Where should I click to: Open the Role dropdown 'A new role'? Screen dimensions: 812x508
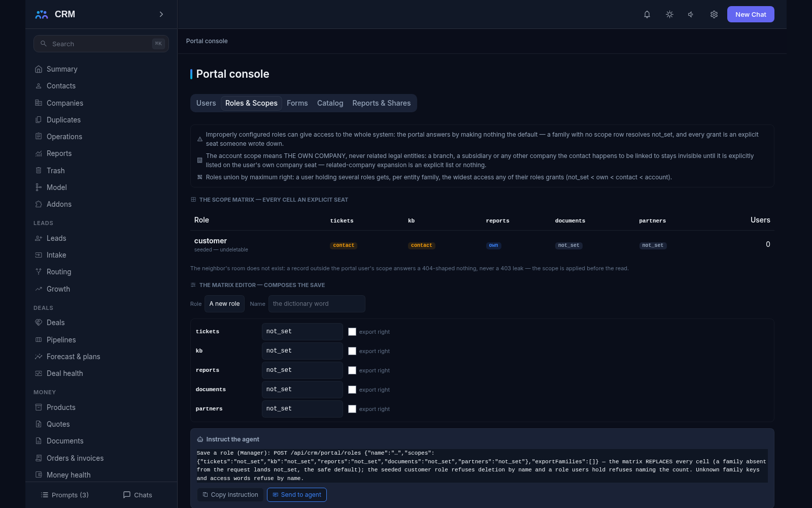pos(224,304)
